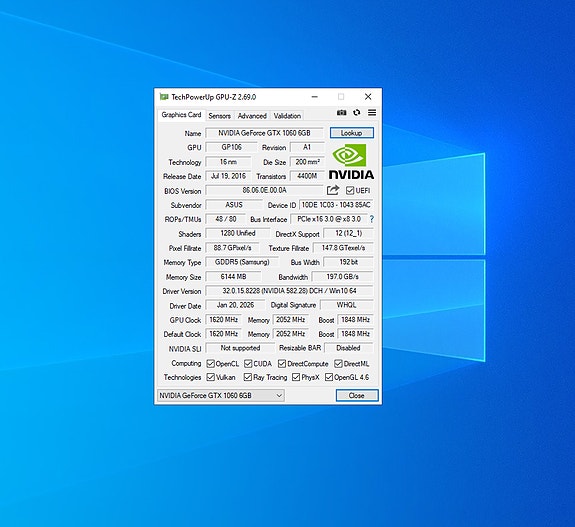
Task: Open the hamburger menu icon
Action: (x=372, y=113)
